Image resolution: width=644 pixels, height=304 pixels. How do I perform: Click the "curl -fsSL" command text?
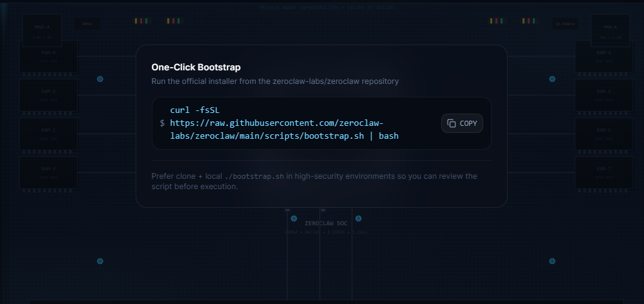[194, 110]
